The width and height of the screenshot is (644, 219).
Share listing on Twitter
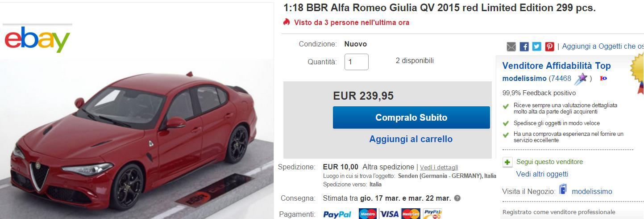point(537,46)
